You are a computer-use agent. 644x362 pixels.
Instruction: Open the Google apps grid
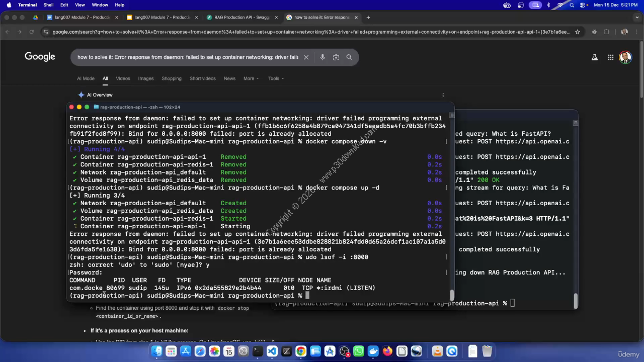point(610,57)
